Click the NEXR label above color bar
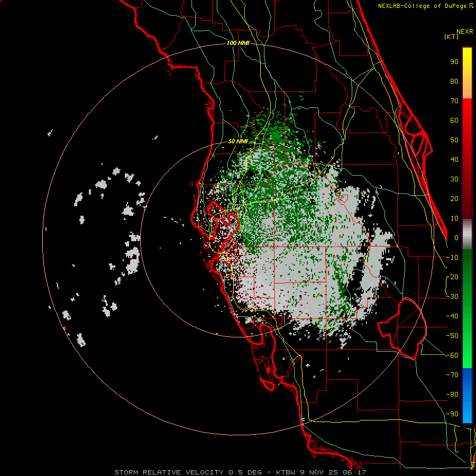Image resolution: width=476 pixels, height=476 pixels. [x=465, y=32]
